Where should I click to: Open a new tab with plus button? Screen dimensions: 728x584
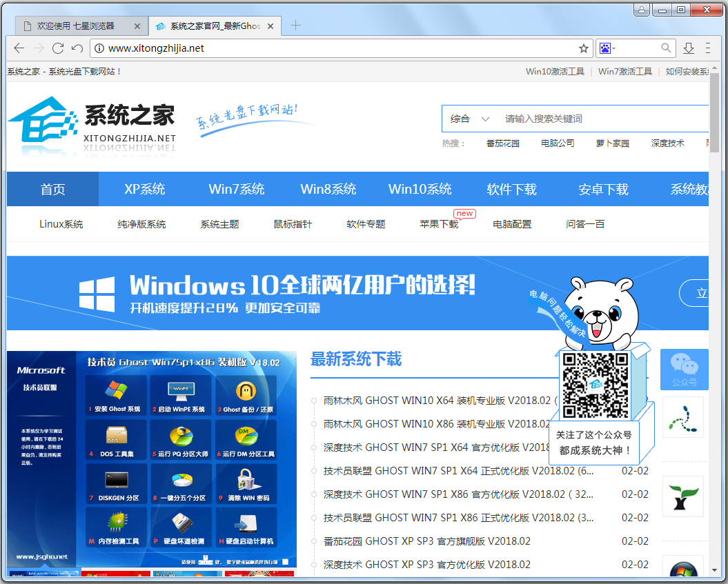coord(295,26)
